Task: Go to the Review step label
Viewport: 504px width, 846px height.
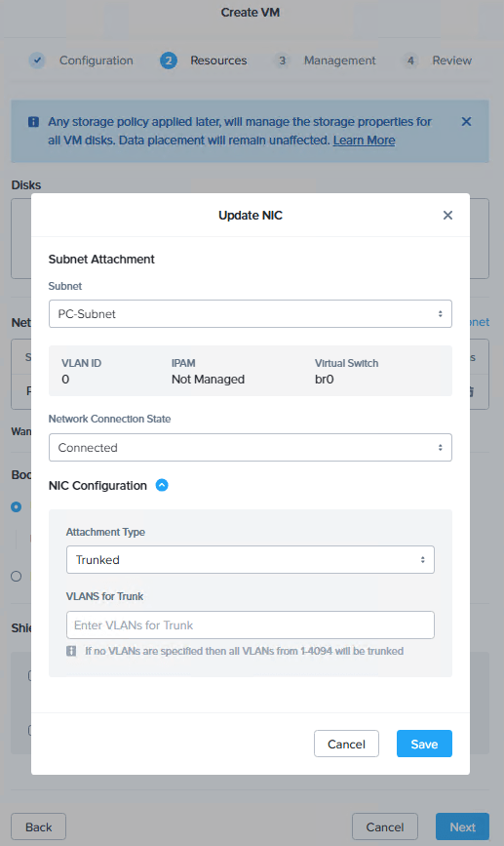Action: 451,60
